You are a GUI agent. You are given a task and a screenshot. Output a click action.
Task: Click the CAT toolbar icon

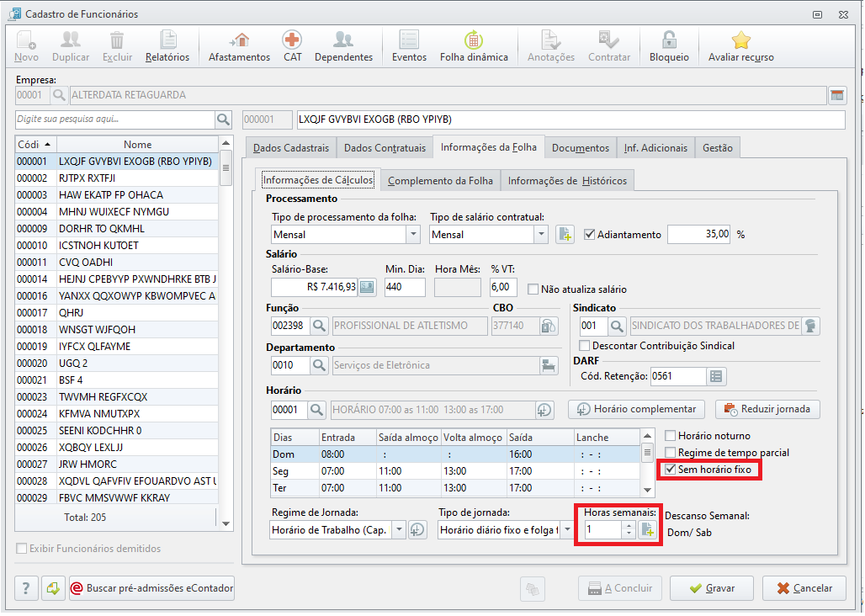click(292, 40)
